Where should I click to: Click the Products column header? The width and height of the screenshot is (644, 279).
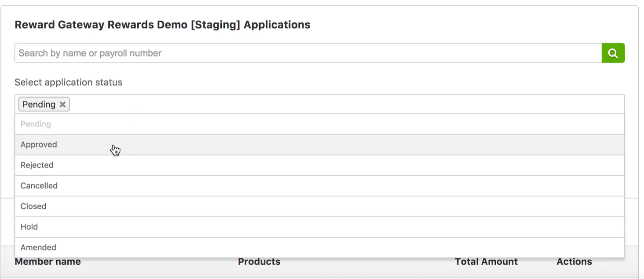(x=259, y=261)
